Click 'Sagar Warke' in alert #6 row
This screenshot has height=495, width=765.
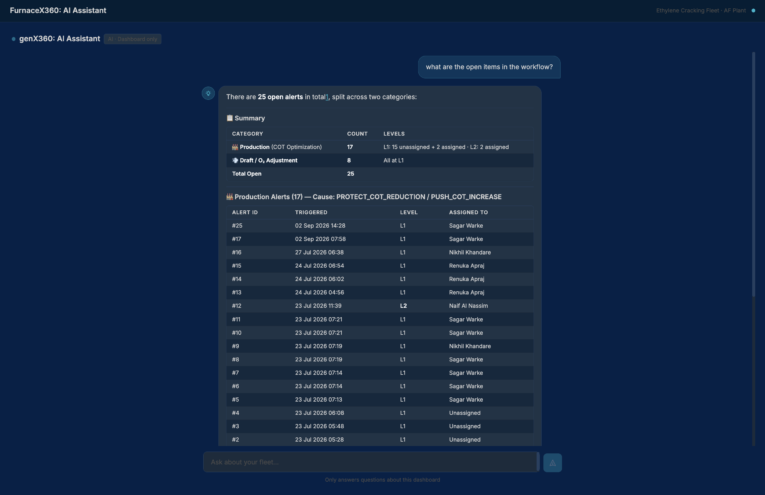[466, 386]
